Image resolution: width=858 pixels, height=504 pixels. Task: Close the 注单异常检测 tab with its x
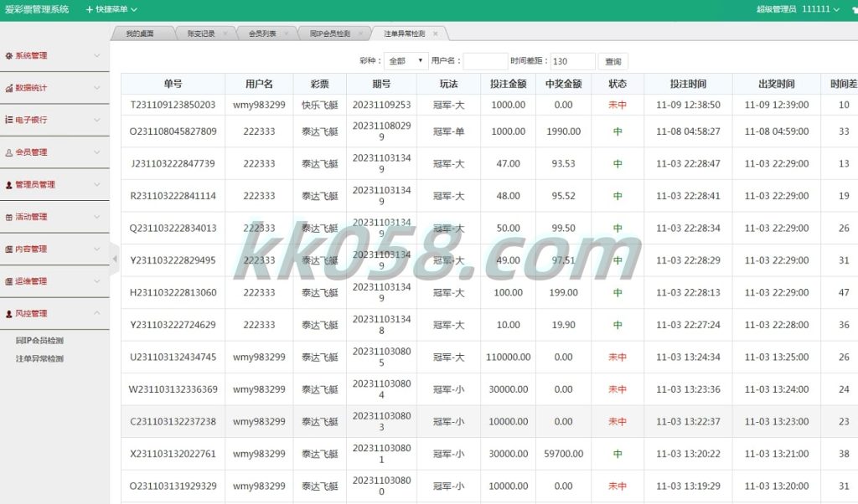[x=435, y=33]
